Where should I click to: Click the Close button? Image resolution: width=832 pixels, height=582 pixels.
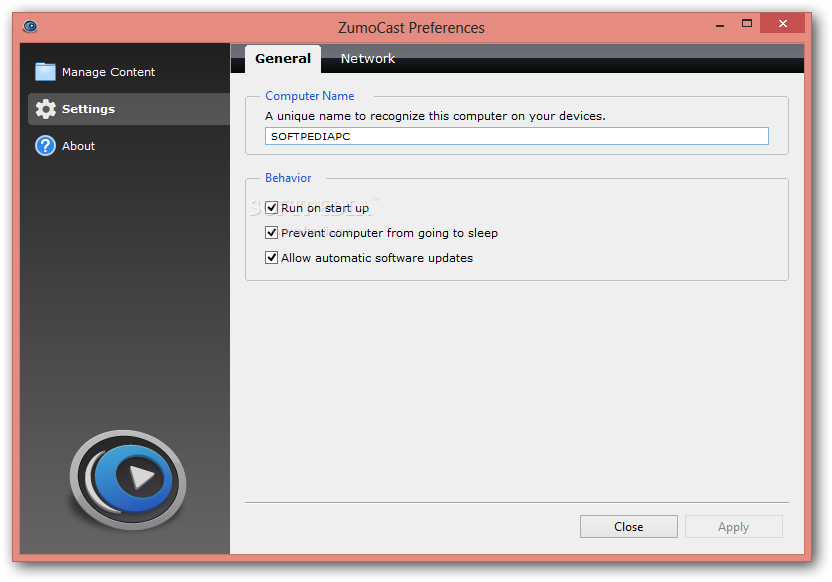click(628, 526)
